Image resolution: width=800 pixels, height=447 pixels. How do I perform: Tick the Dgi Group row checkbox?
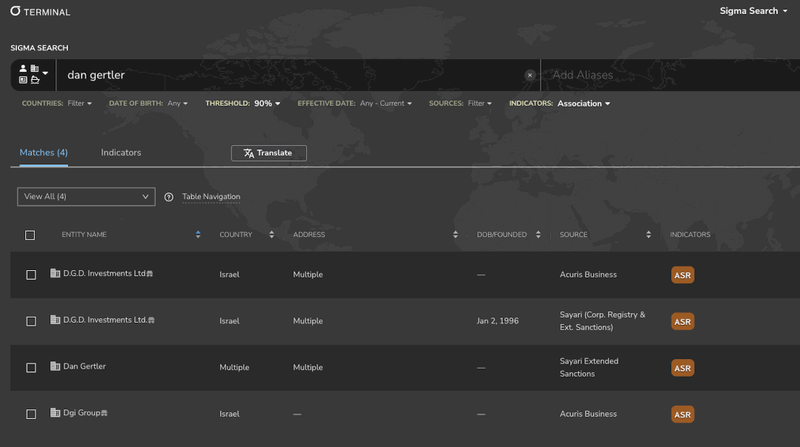coord(31,414)
